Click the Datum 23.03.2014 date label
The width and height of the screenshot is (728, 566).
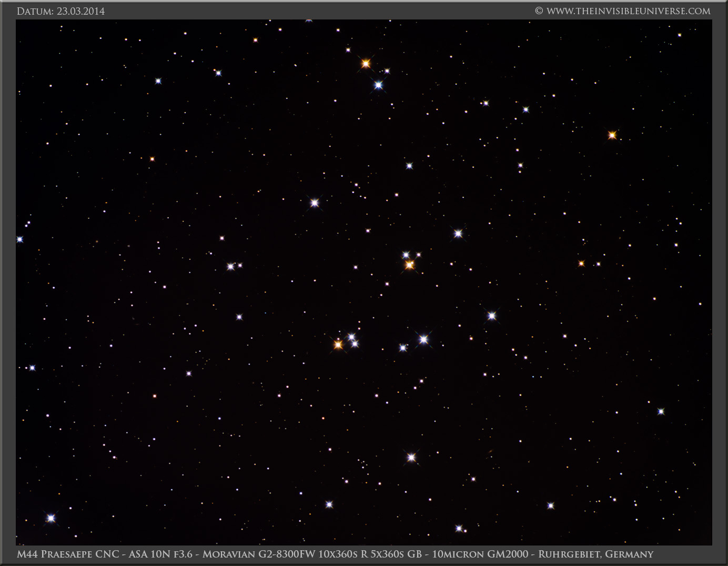[x=60, y=11]
